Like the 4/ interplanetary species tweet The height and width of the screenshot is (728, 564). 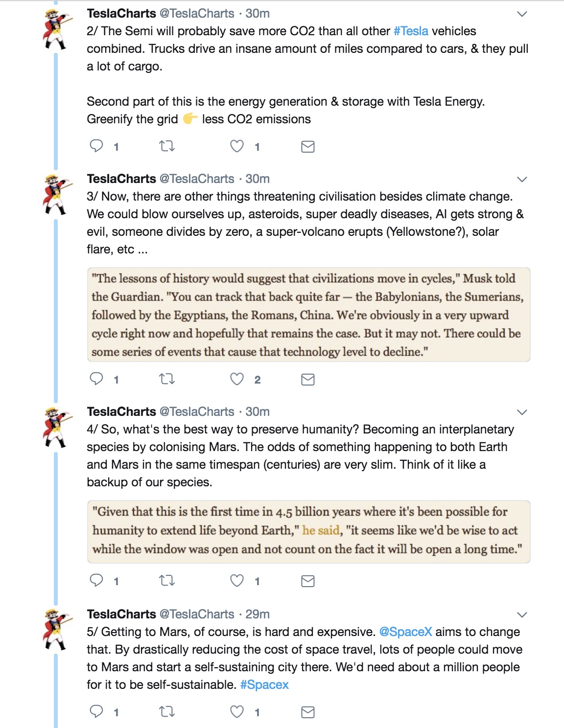pos(237,581)
